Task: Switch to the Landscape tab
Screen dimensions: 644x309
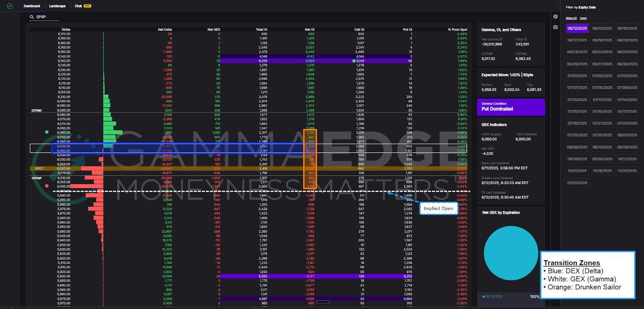Action: (x=57, y=6)
